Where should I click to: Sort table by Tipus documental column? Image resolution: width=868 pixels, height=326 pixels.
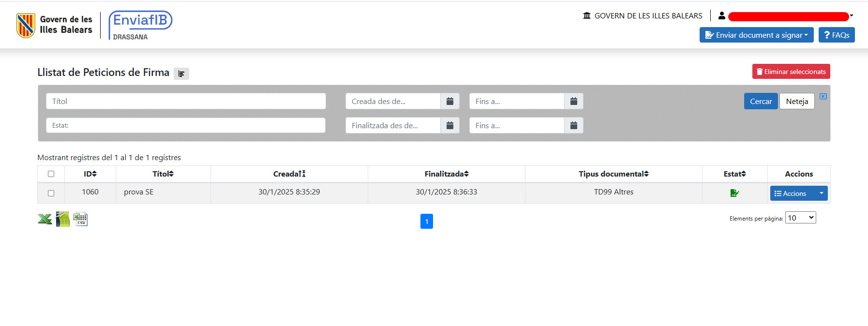pyautogui.click(x=614, y=174)
